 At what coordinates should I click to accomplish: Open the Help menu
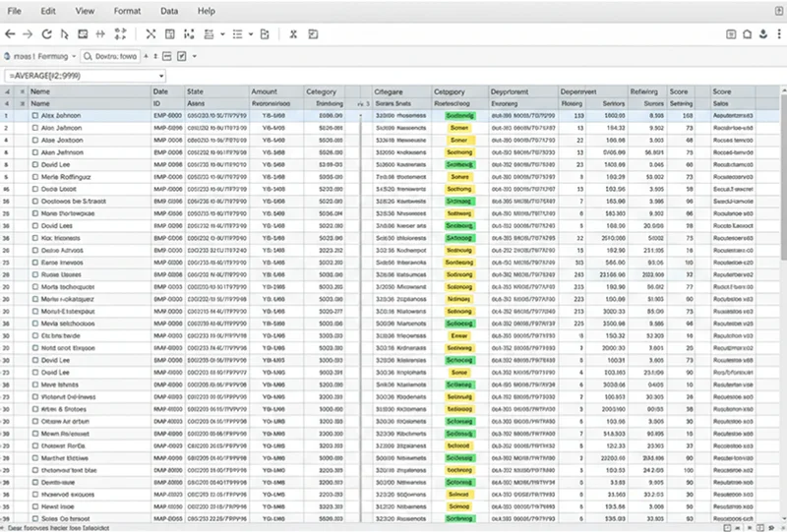(x=206, y=11)
